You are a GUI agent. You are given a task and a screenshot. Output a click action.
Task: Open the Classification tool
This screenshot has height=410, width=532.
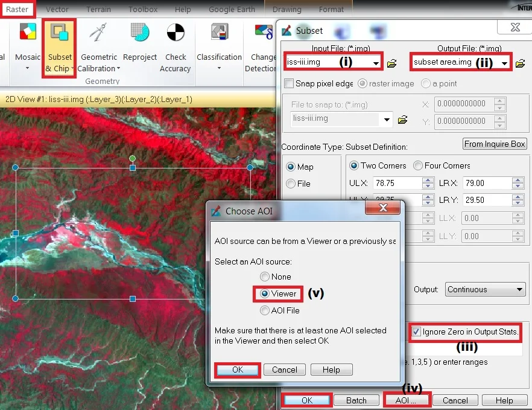pyautogui.click(x=218, y=47)
